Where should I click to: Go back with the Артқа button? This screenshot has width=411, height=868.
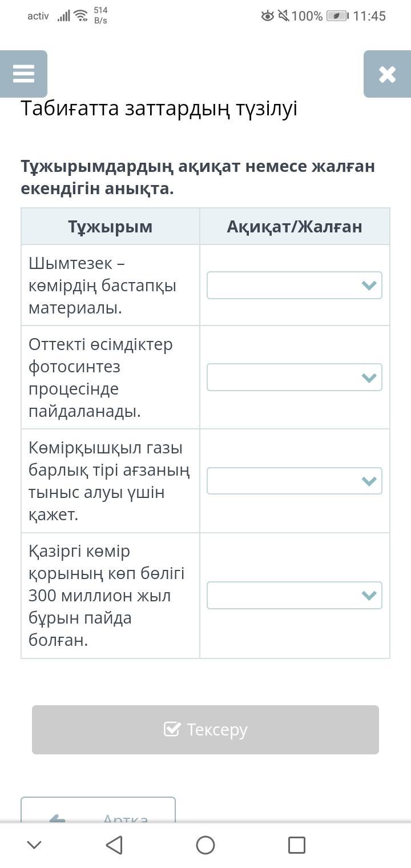[x=98, y=811]
